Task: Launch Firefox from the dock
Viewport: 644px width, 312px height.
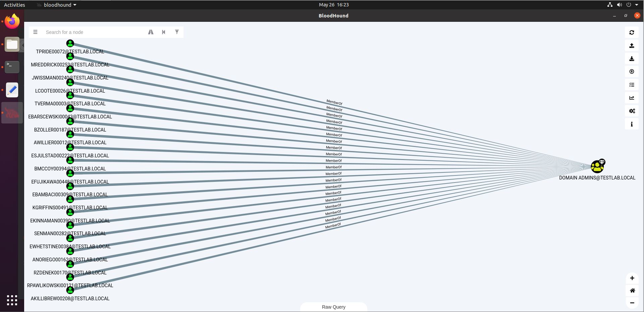Action: click(12, 21)
